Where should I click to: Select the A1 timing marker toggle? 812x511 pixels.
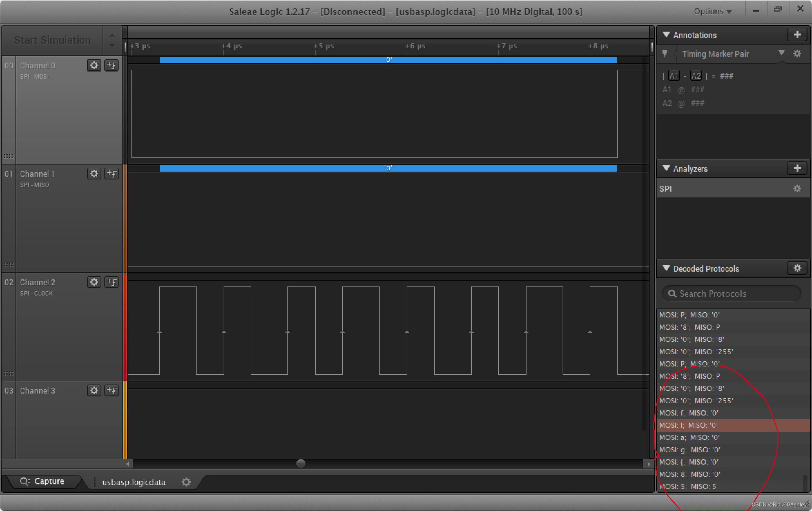pos(673,76)
